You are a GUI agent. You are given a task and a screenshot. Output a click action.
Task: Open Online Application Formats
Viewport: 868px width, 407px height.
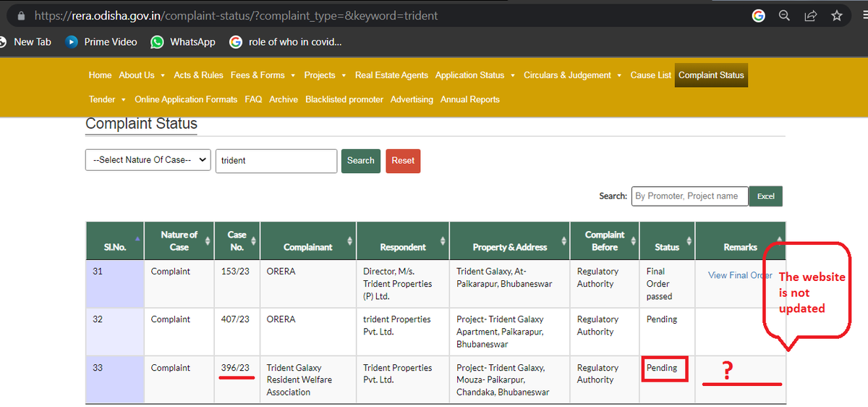click(x=186, y=100)
